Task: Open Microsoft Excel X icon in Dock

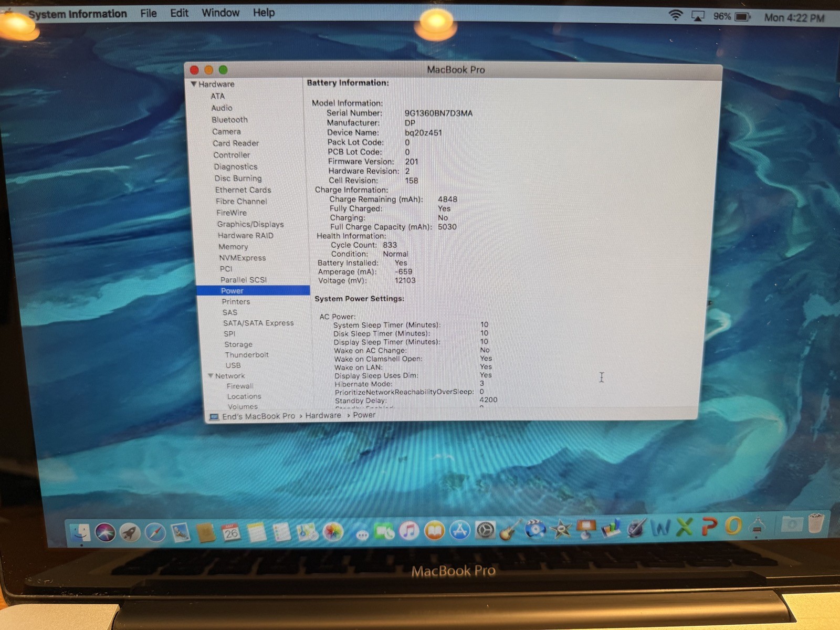Action: pos(685,526)
